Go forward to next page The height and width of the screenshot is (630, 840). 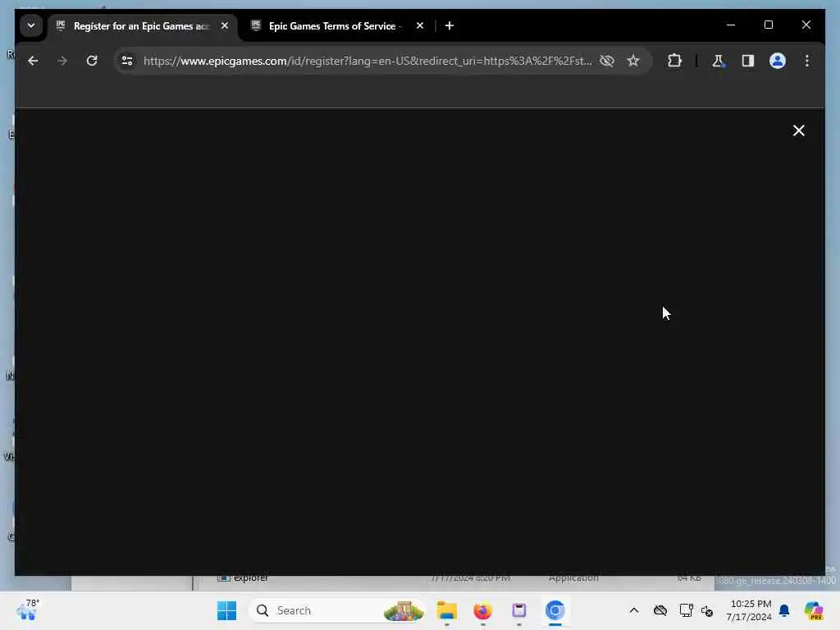coord(62,61)
